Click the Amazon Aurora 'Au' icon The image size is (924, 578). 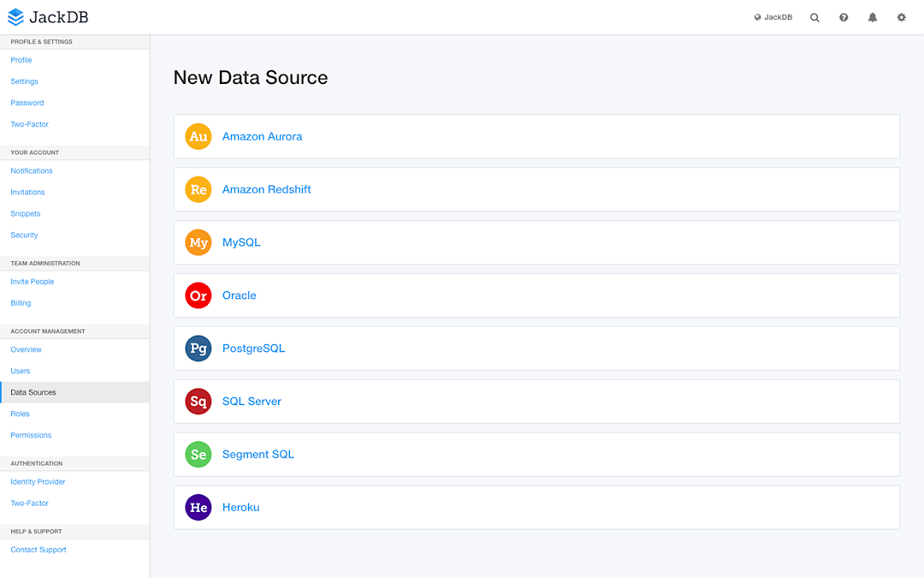click(198, 136)
